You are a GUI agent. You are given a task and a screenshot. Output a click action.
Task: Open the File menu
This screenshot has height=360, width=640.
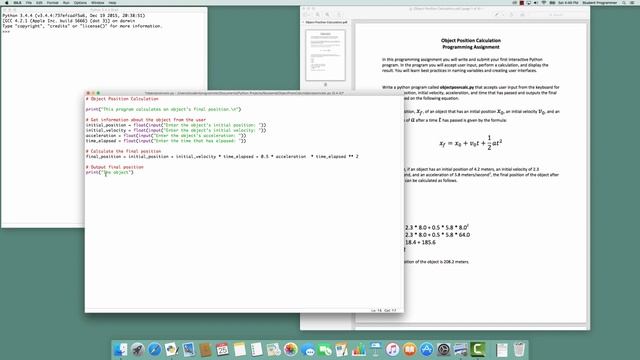(x=29, y=2)
